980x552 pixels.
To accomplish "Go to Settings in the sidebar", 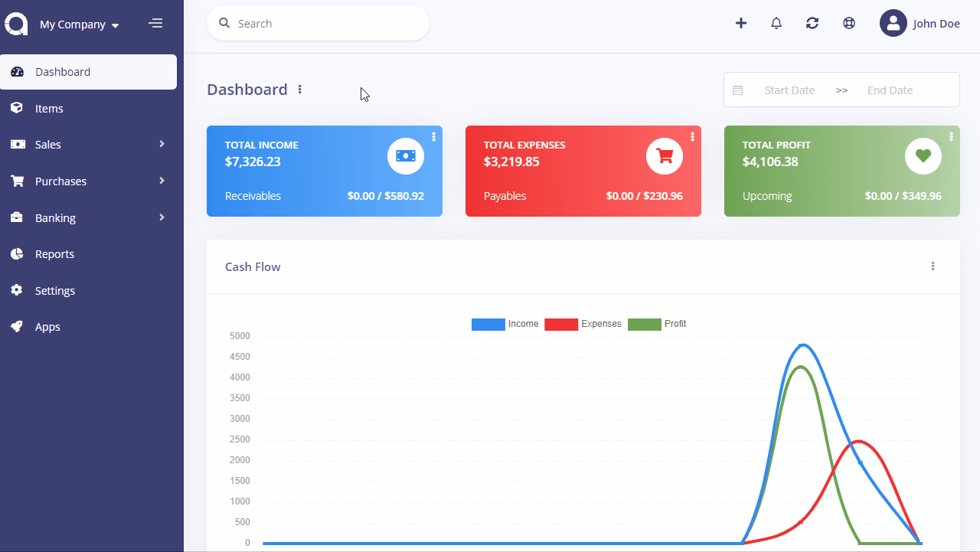I will 54,291.
